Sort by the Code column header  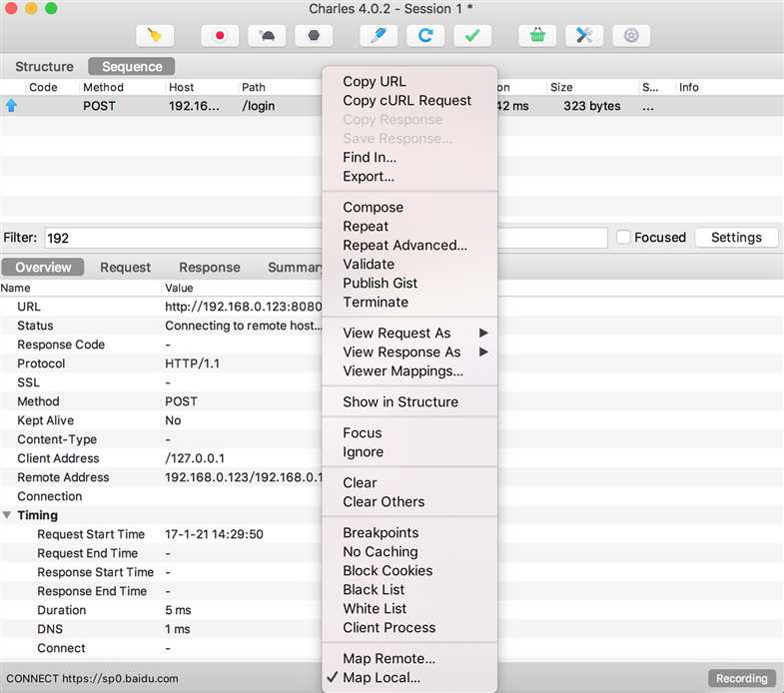pos(43,87)
